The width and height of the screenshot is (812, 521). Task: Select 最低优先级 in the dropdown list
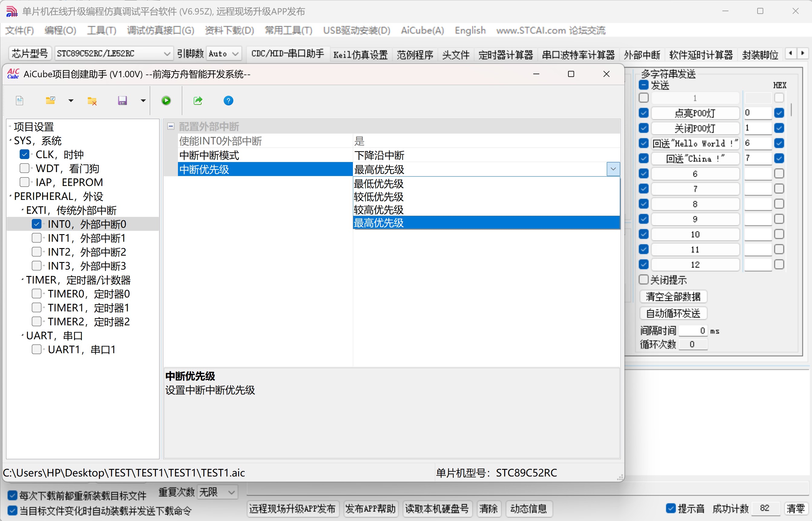point(486,184)
